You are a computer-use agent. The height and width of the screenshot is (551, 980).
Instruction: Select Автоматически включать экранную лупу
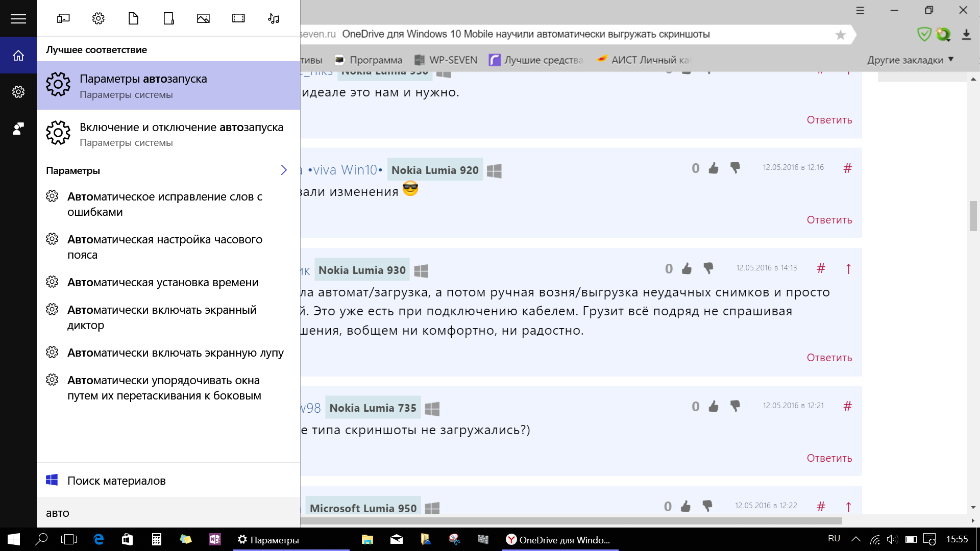pyautogui.click(x=168, y=353)
